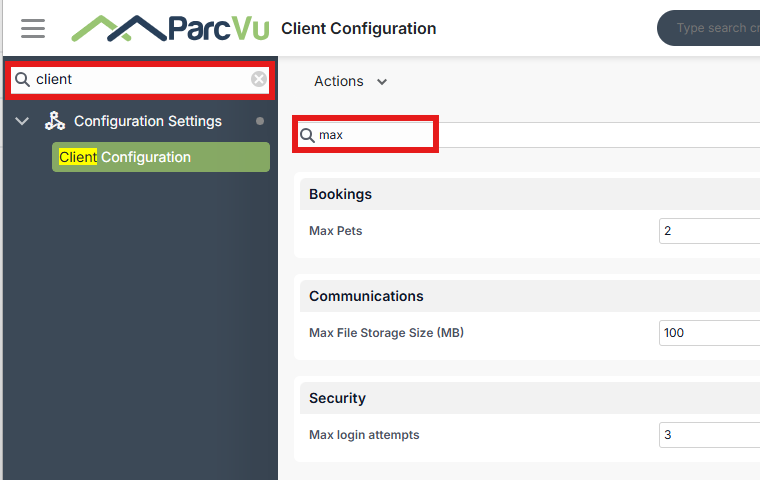
Task: Click the Max File Storage Size field
Action: (710, 333)
